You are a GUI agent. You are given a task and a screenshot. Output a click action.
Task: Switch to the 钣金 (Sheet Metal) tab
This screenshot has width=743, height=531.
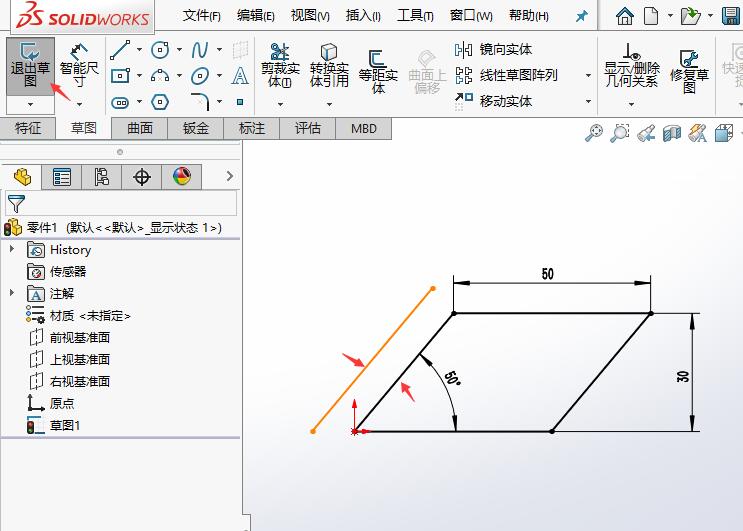coord(196,128)
